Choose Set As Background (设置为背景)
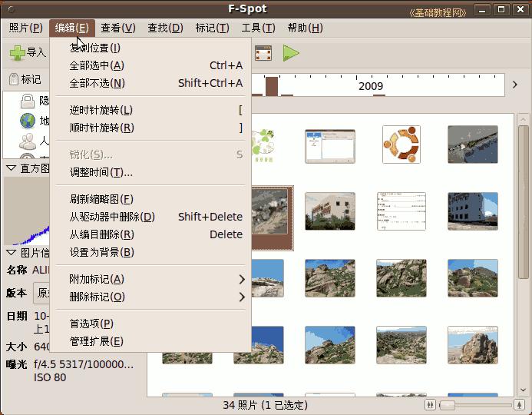532x415 pixels. pyautogui.click(x=150, y=252)
